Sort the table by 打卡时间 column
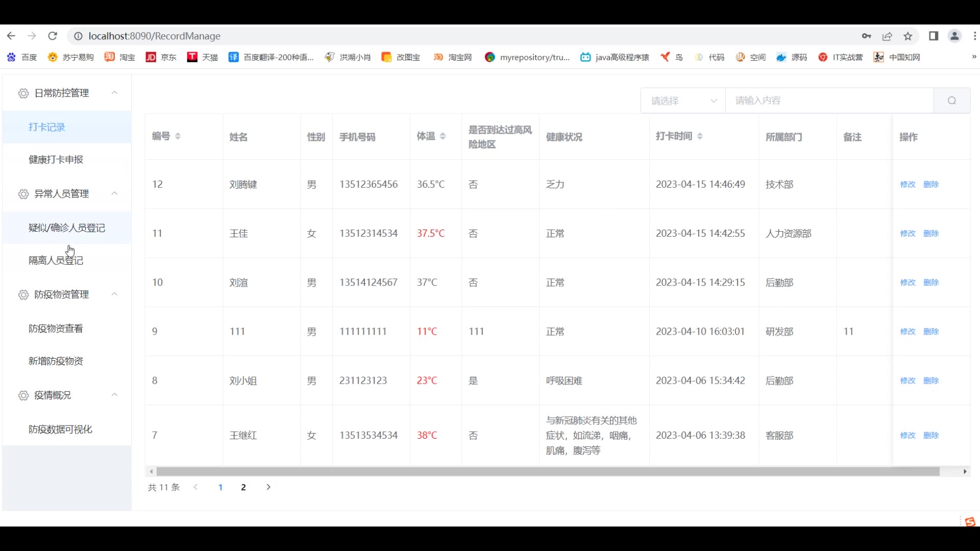This screenshot has width=980, height=551. (x=700, y=136)
